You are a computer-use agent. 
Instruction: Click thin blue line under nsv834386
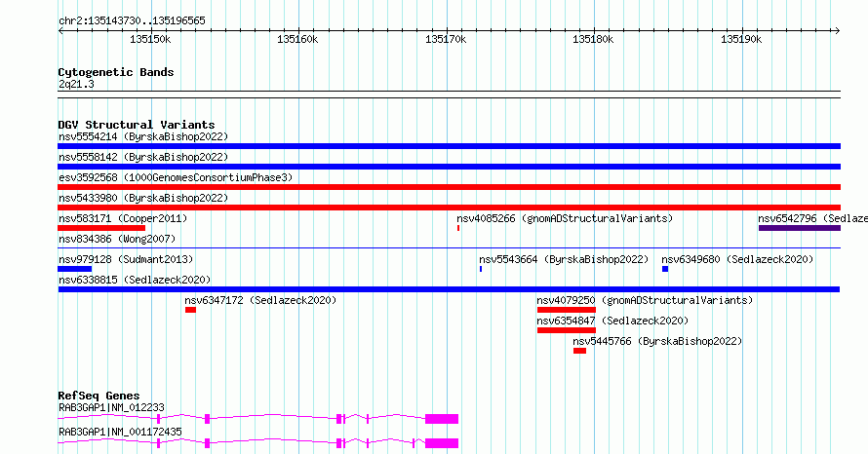tap(449, 248)
